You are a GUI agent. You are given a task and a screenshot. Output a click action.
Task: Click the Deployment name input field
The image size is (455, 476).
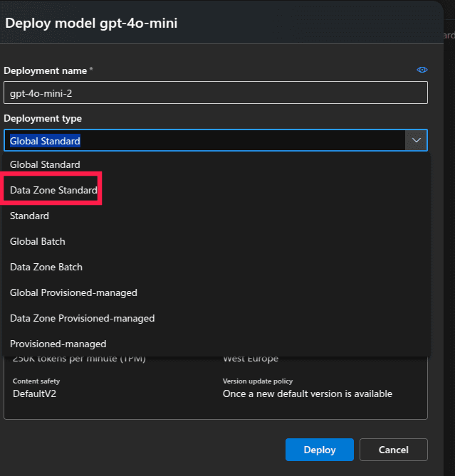(x=215, y=93)
